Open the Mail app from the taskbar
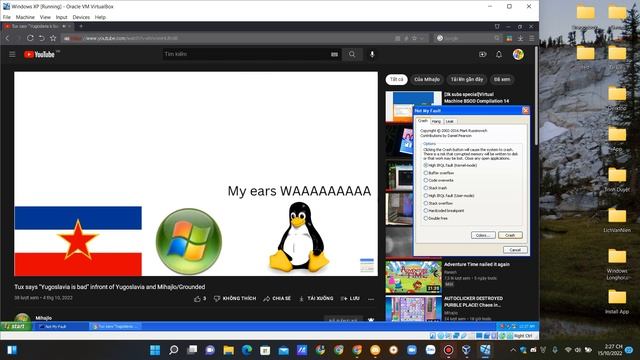The image size is (640, 360). pos(283,350)
